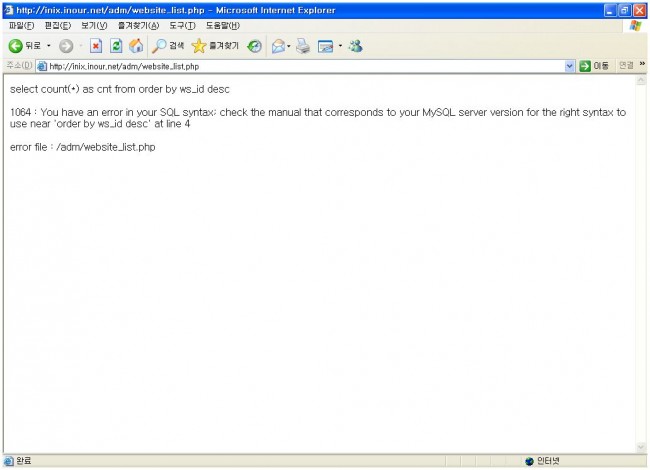Open the 즐겨찾기(A) Favorites menu

tap(138, 26)
